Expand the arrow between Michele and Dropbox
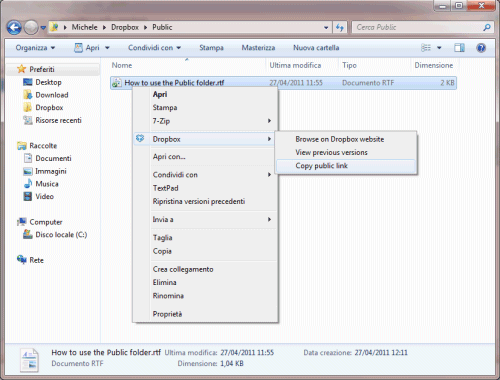Screen dimensions: 500x380 [104, 27]
